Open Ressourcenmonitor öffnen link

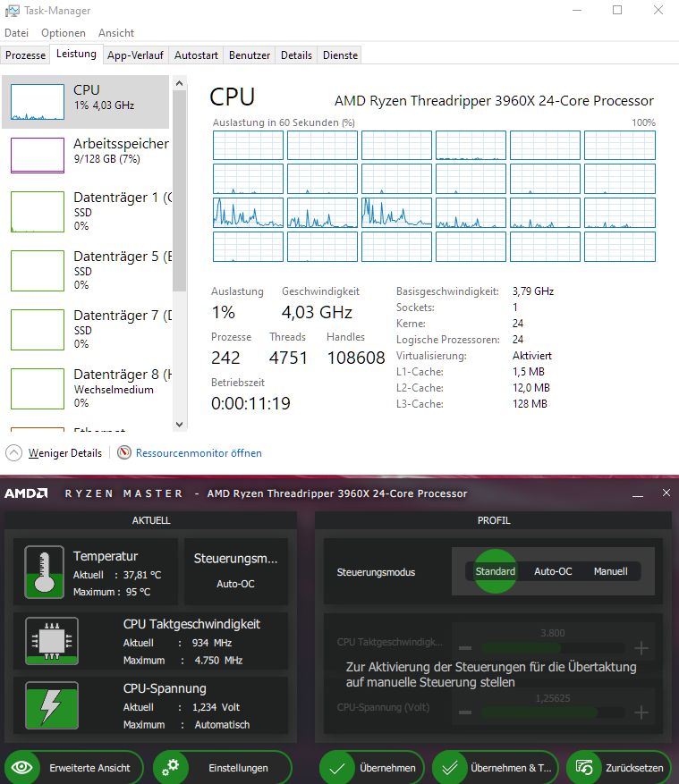pos(199,453)
